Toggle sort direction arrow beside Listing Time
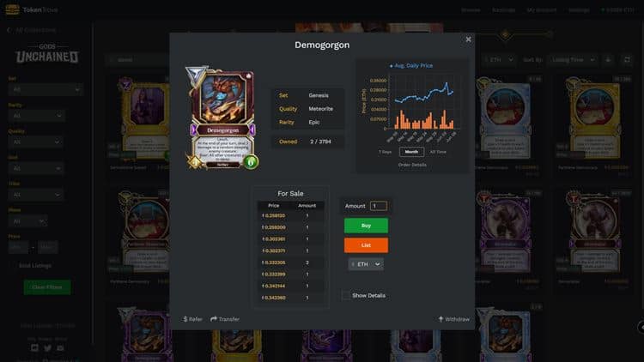 click(x=608, y=60)
